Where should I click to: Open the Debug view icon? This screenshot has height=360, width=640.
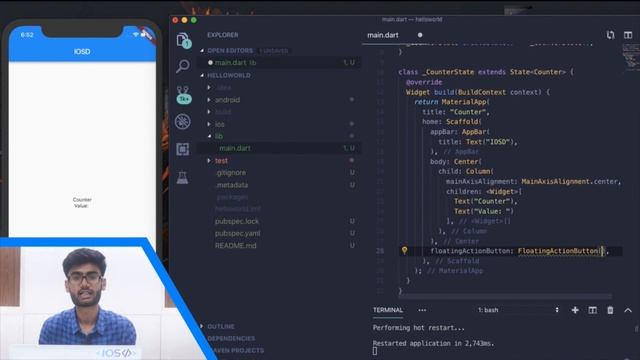coord(182,122)
